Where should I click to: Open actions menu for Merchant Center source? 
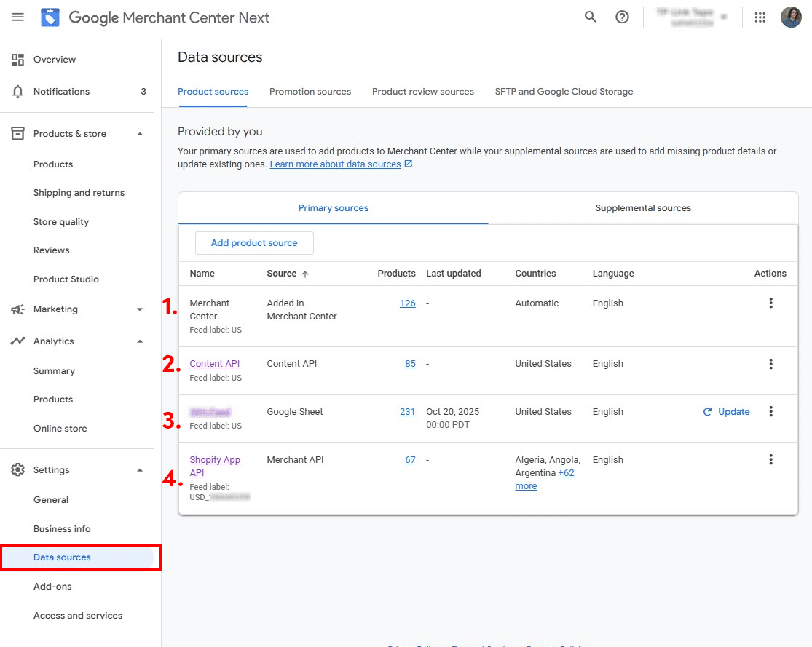770,303
